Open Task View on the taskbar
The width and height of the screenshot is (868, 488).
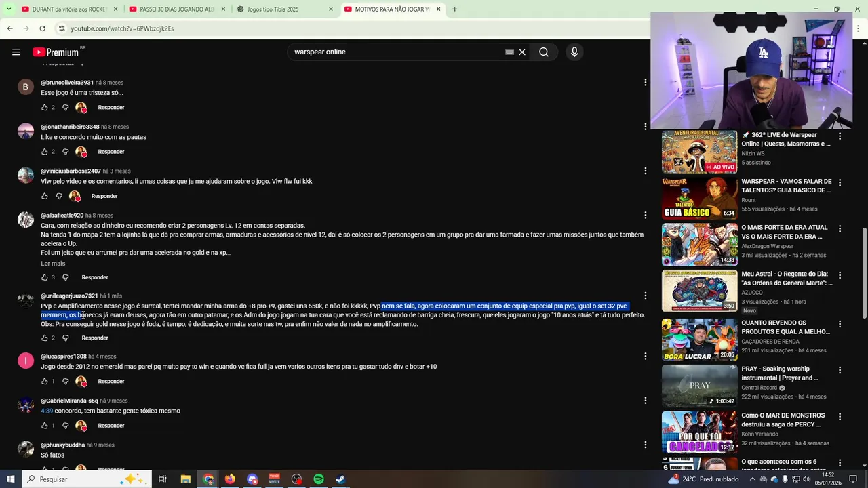[163, 479]
